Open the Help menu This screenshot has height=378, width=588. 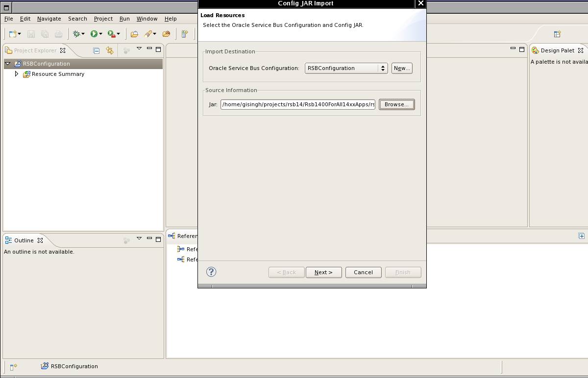(171, 19)
